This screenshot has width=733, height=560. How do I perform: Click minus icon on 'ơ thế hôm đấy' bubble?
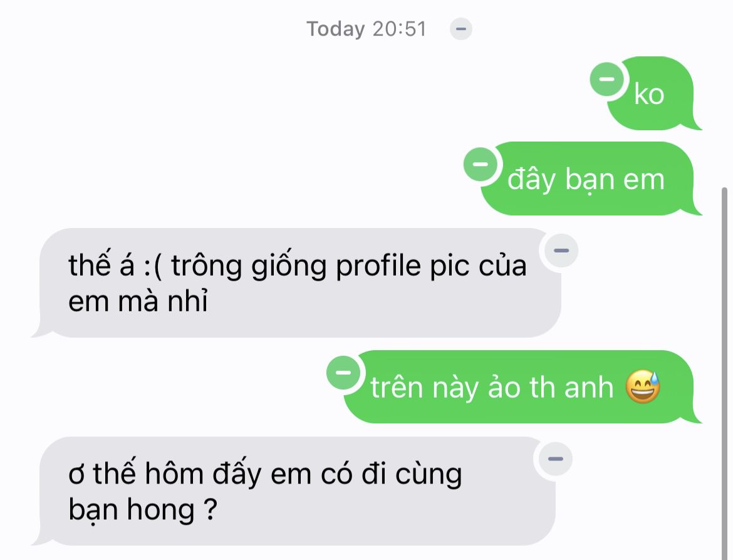click(x=555, y=459)
